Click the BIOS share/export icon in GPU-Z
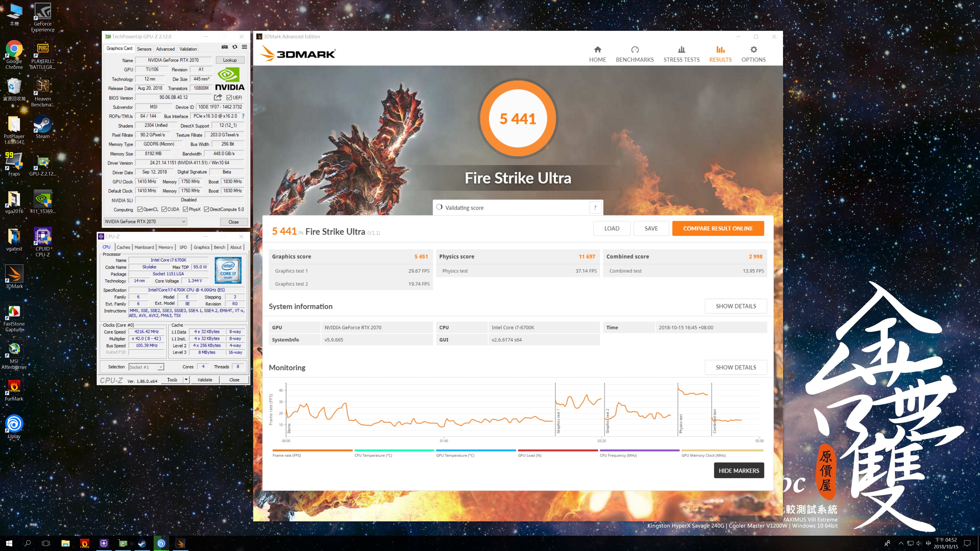 tap(218, 97)
